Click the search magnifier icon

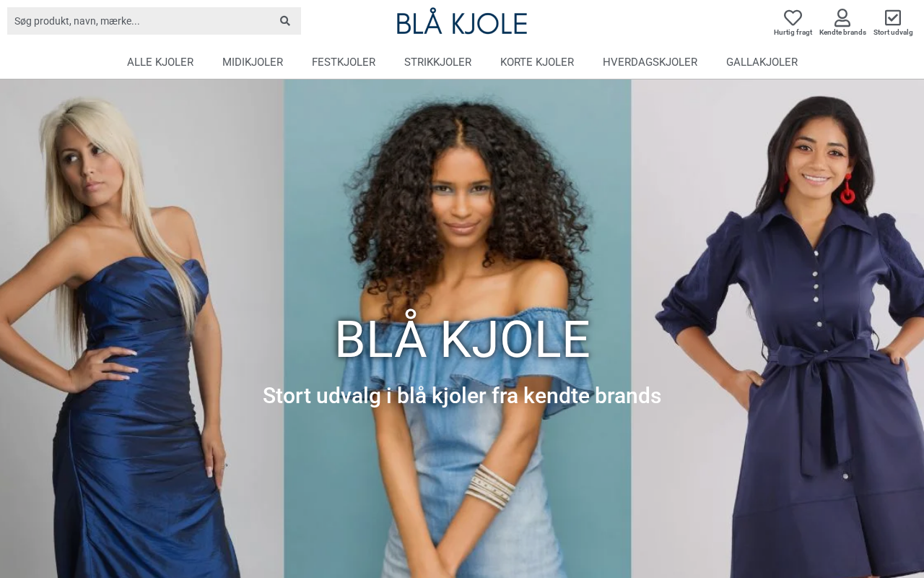click(x=285, y=21)
